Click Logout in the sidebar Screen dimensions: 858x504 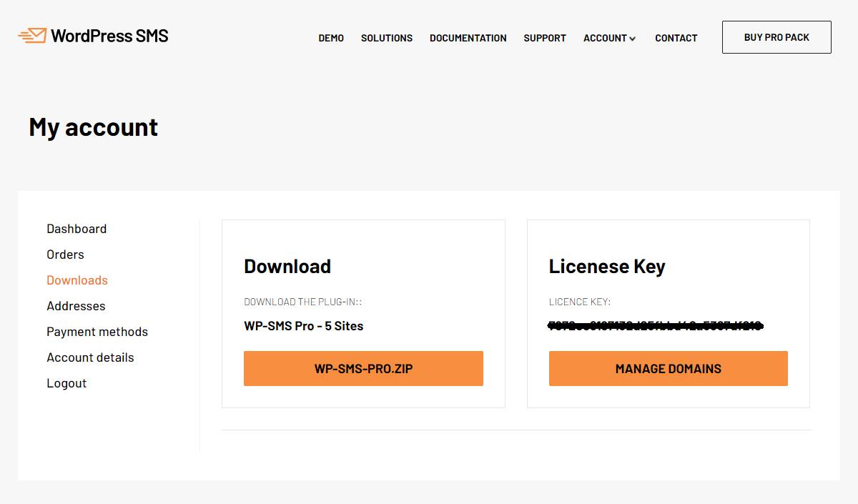point(66,383)
